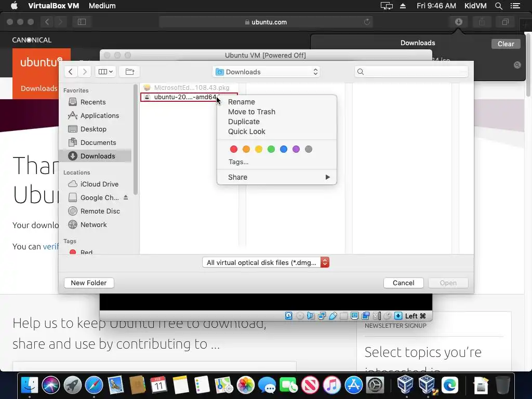Click the keyboard capture arrow icon in the VM status bar
This screenshot has width=532, height=399.
click(398, 316)
